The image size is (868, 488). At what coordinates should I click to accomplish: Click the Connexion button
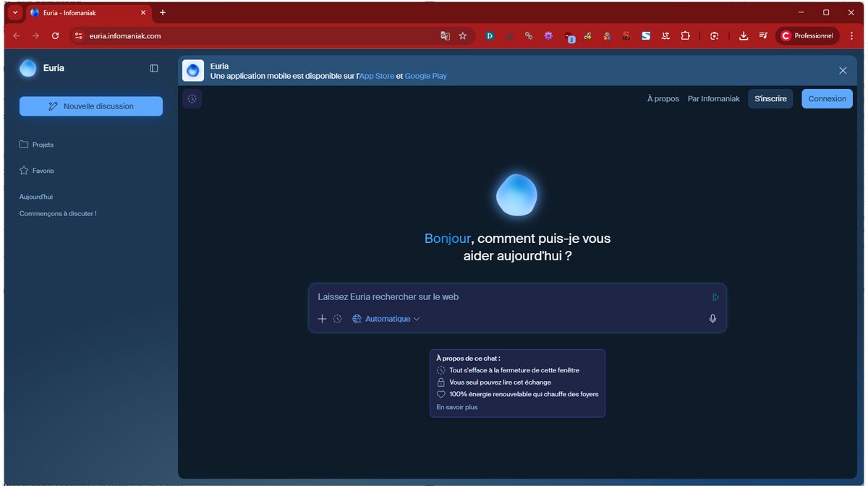tap(827, 99)
